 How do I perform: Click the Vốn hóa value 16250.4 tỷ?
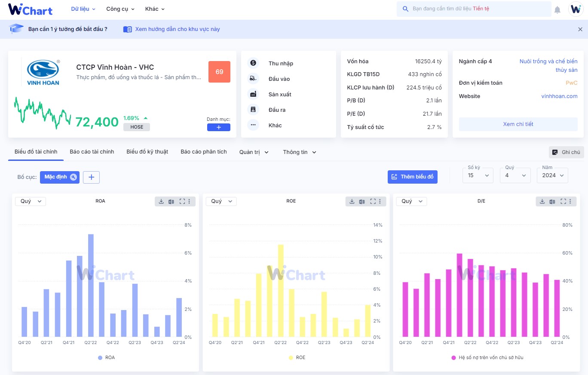(428, 61)
